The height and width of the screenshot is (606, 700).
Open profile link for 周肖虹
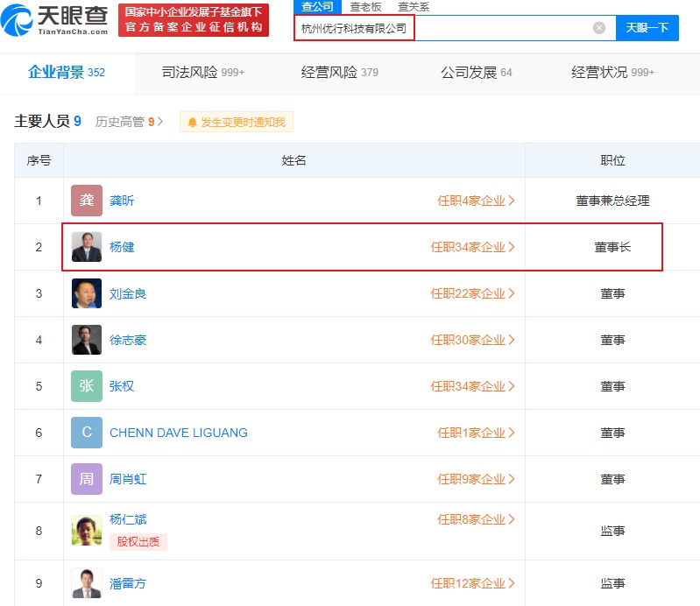click(128, 479)
